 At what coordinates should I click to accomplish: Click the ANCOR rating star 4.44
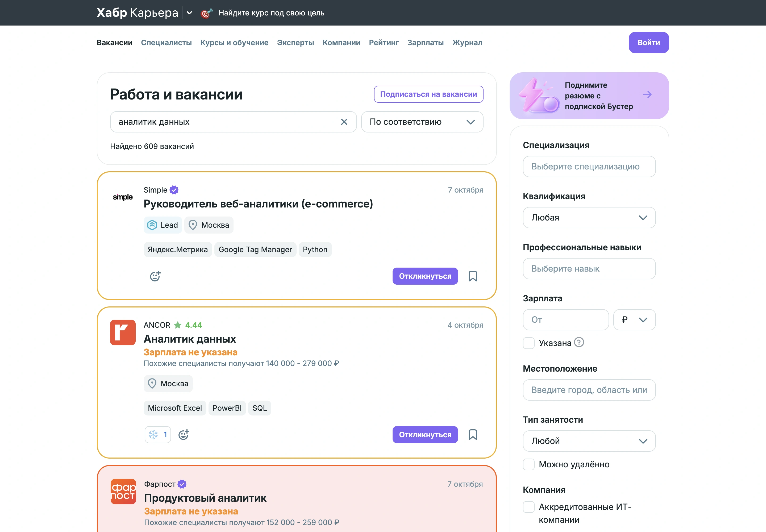tap(178, 325)
